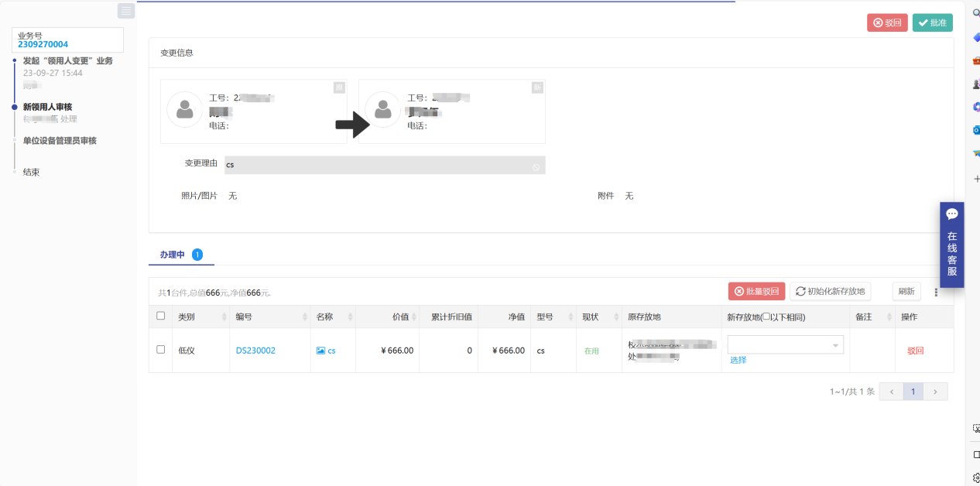This screenshot has height=486, width=980.
Task: Go to page 1 in pagination
Action: (913, 392)
